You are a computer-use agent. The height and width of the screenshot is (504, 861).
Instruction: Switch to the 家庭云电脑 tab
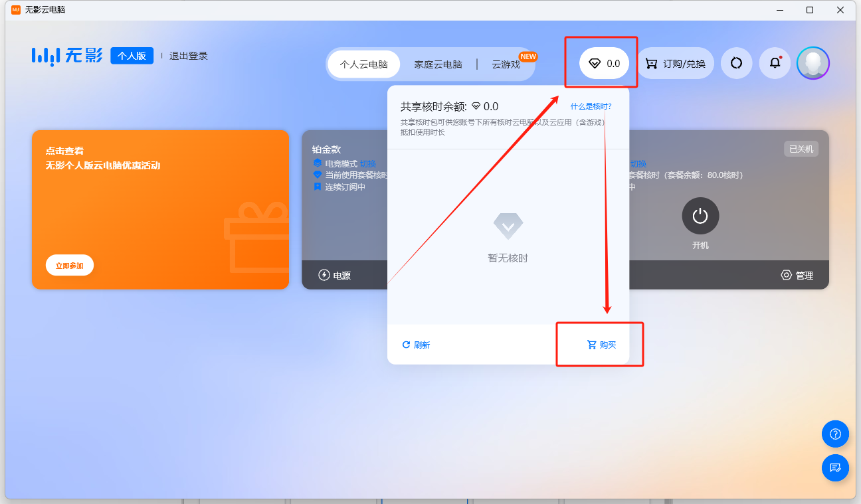point(438,64)
